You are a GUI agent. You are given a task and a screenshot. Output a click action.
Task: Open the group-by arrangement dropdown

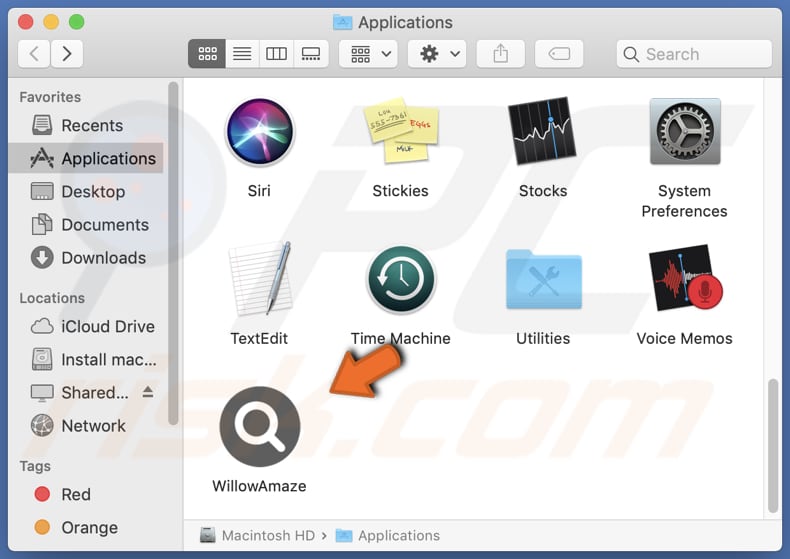(x=368, y=53)
